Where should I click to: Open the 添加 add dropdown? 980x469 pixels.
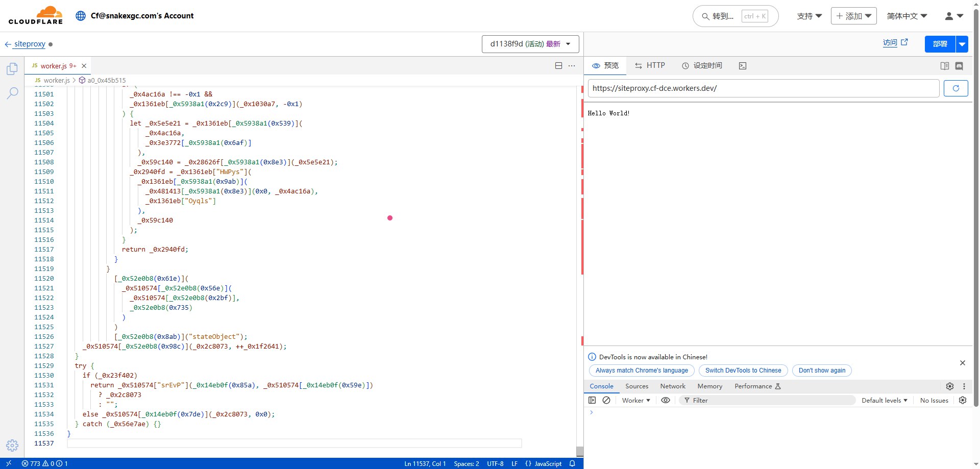click(x=853, y=16)
